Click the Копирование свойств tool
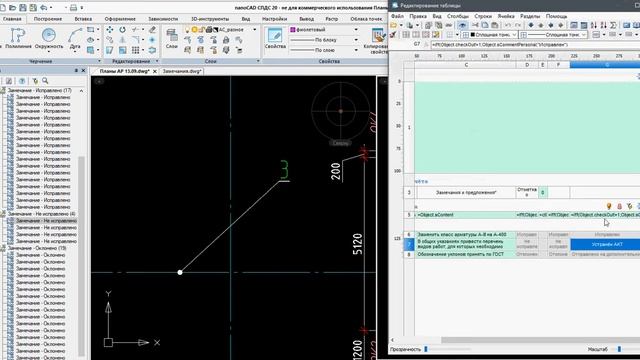 (x=378, y=40)
